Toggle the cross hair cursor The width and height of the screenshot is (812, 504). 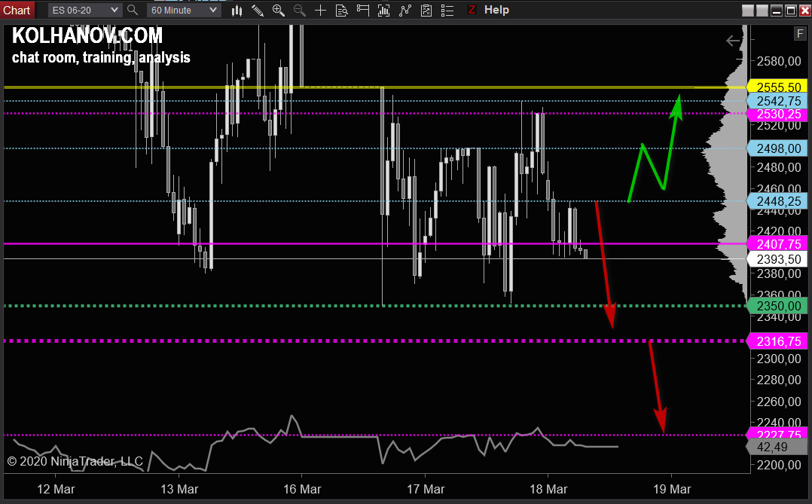coord(321,10)
